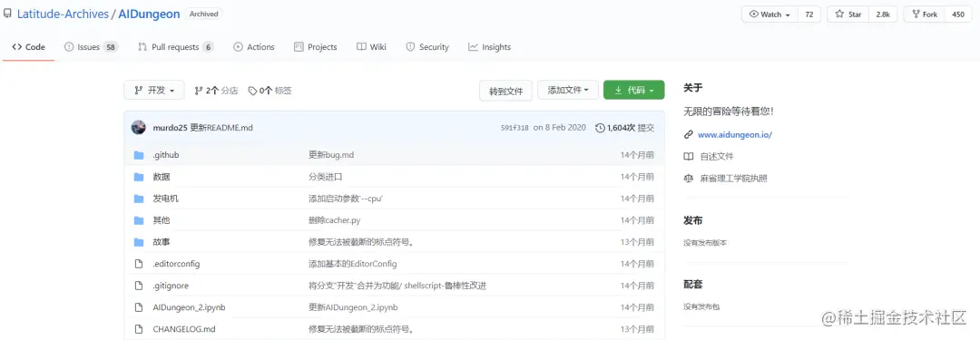Image resolution: width=980 pixels, height=340 pixels.
Task: Open the 删除cacher.py commit message
Action: [334, 220]
